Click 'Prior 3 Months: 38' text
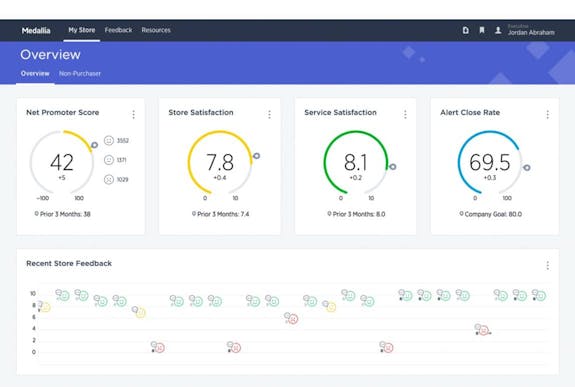The width and height of the screenshot is (575, 387). [x=65, y=214]
